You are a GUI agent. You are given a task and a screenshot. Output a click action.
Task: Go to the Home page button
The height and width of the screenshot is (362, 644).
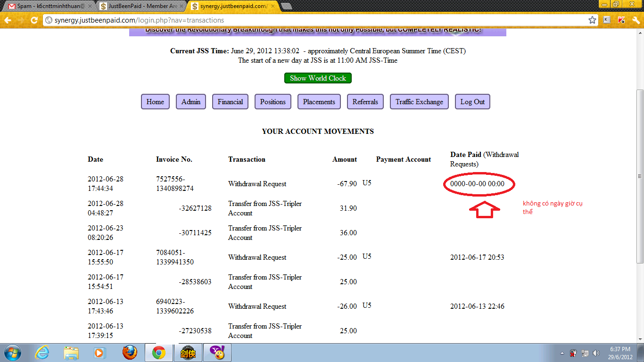(x=155, y=102)
